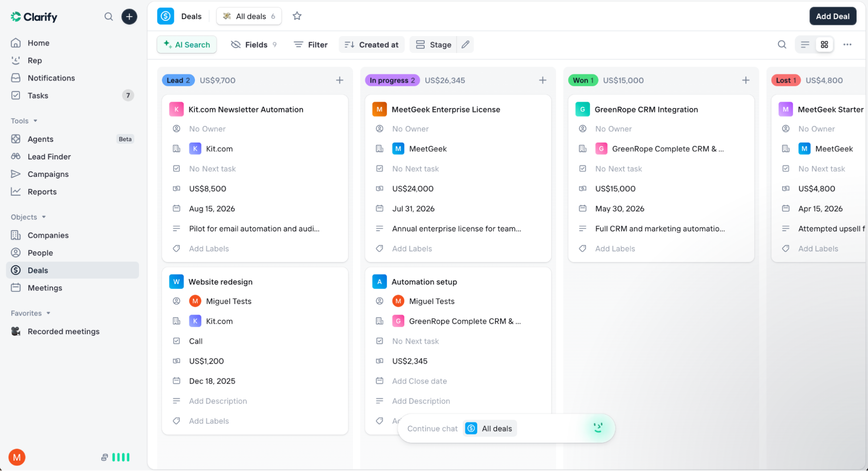Click the Kit.com Newsletter Automation K icon
Viewport: 868px width, 471px height.
[176, 109]
